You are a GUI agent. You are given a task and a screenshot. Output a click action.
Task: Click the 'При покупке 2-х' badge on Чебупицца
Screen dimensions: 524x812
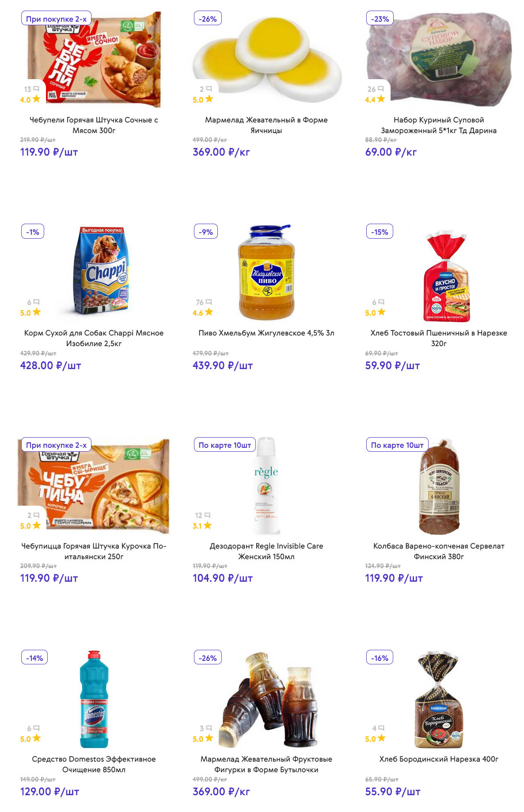pos(56,445)
